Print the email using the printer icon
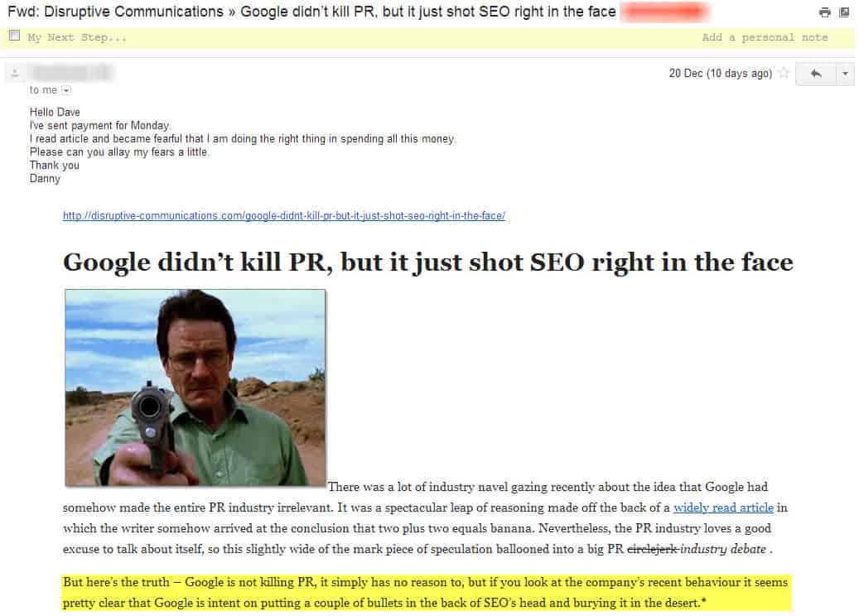The width and height of the screenshot is (859, 616). coord(824,12)
